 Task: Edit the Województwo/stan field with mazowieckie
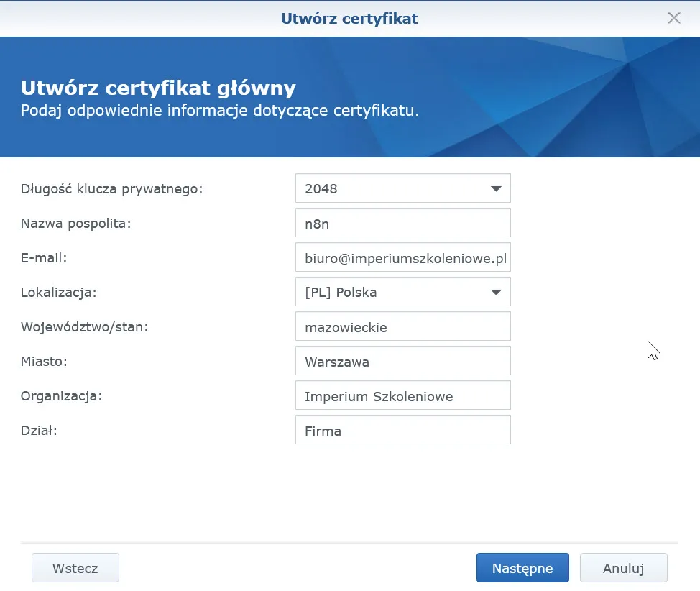[x=402, y=326]
